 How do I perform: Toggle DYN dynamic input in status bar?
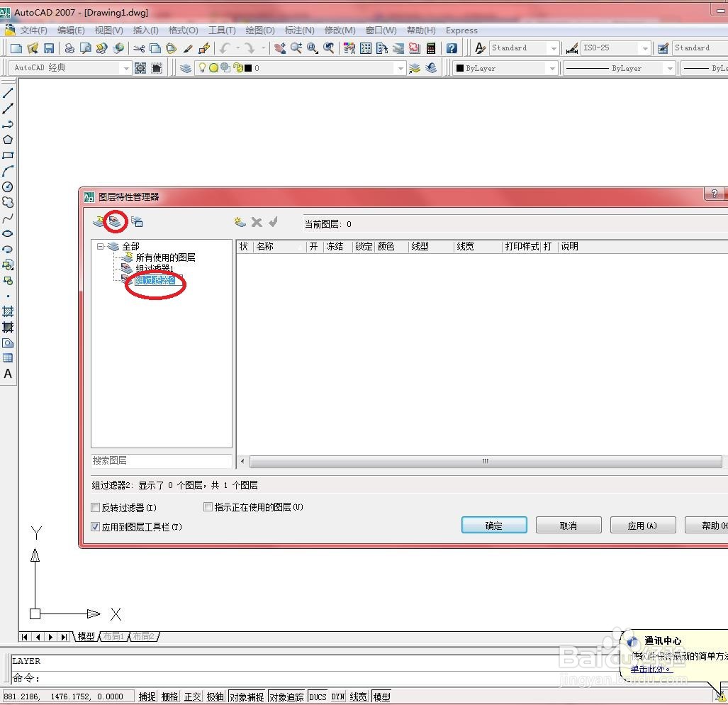337,696
